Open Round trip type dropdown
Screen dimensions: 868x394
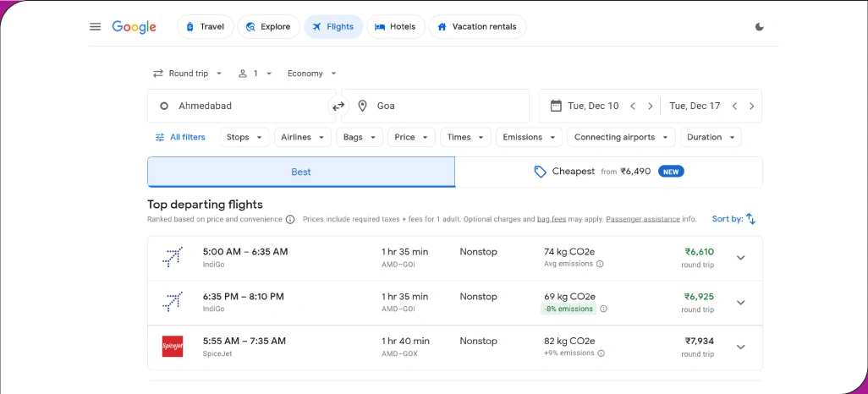187,74
